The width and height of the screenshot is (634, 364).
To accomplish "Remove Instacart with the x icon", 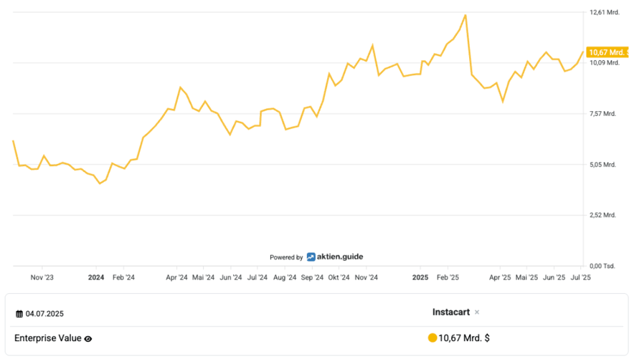I will 477,312.
